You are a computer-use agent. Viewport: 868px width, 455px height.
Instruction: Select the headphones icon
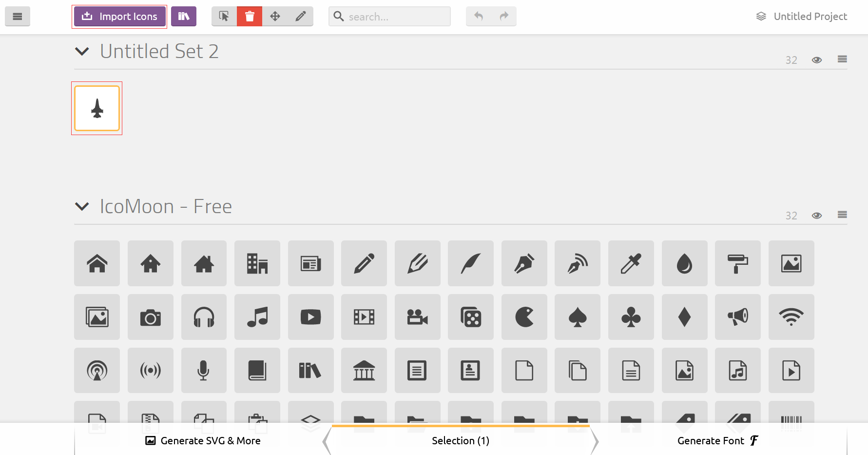click(204, 317)
